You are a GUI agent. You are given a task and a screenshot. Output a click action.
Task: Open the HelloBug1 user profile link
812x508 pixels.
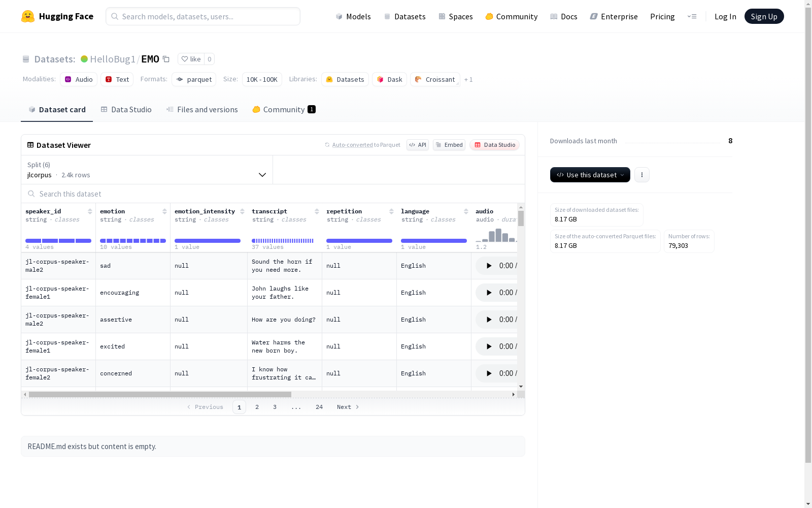click(112, 59)
